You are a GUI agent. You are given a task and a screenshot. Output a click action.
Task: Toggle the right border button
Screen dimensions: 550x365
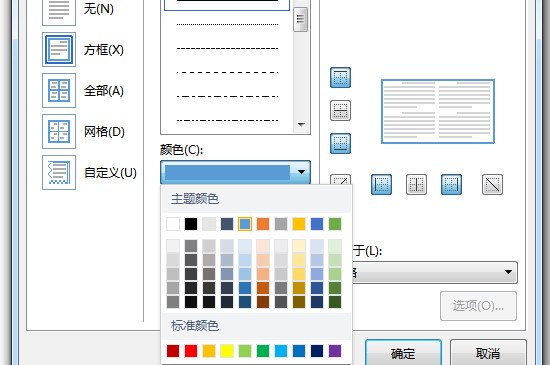pyautogui.click(x=451, y=184)
